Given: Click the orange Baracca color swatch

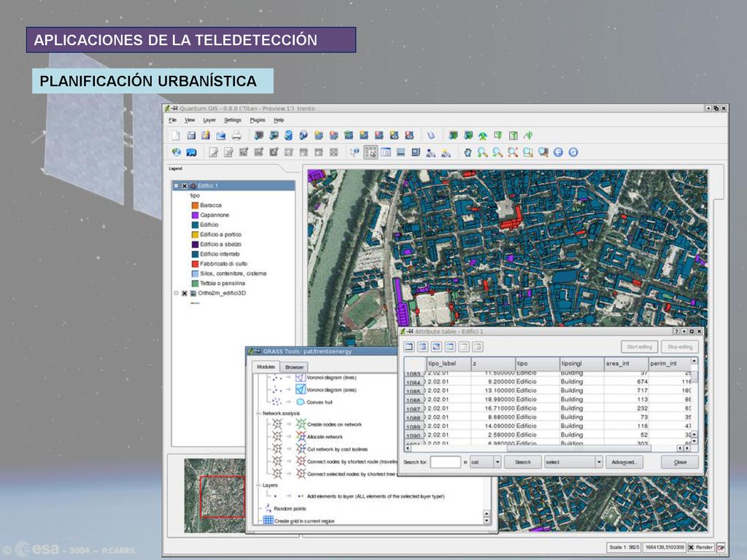Looking at the screenshot, I should (195, 205).
